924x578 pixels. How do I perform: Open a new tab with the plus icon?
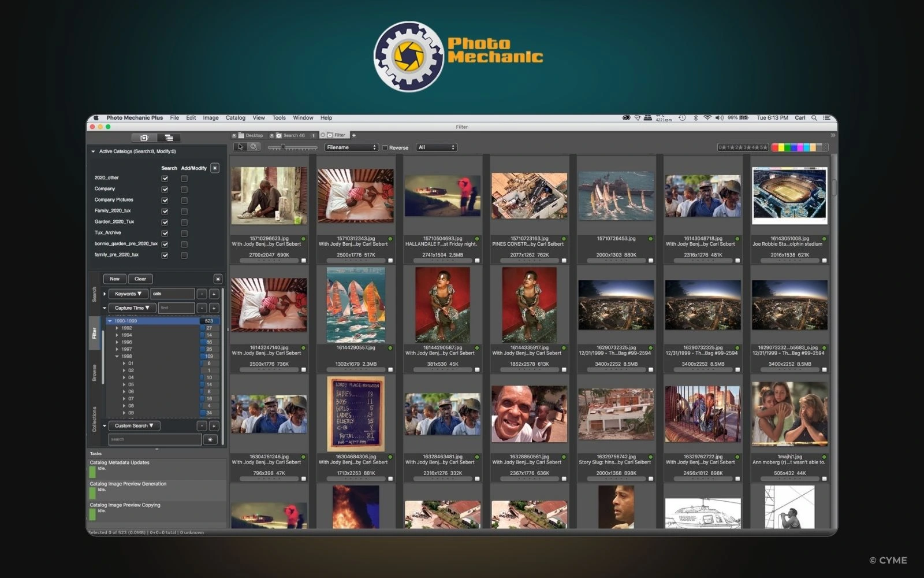click(354, 135)
